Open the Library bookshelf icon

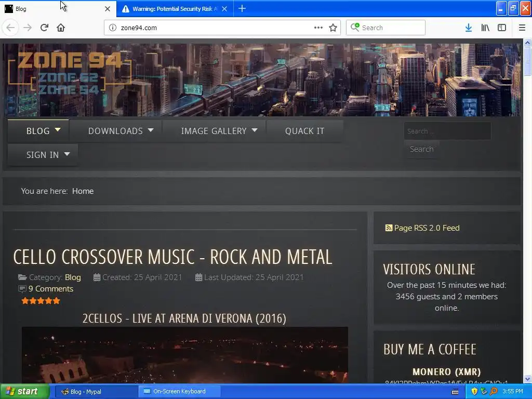[x=485, y=28]
